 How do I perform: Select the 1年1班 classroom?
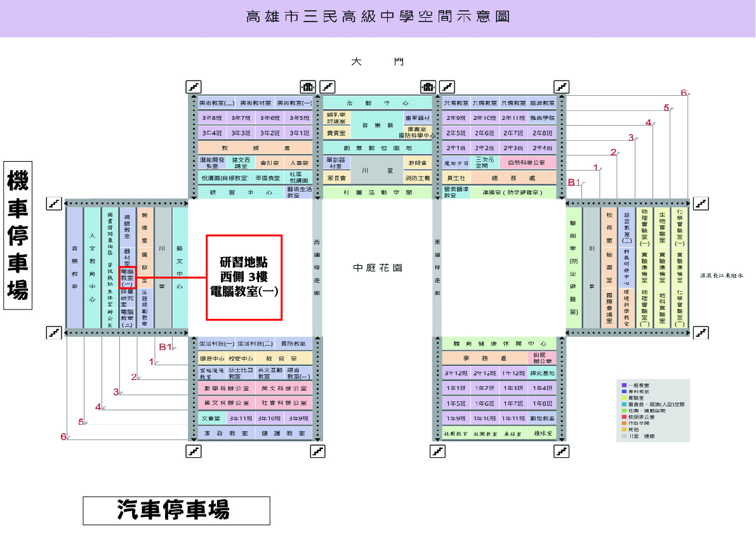pyautogui.click(x=456, y=388)
